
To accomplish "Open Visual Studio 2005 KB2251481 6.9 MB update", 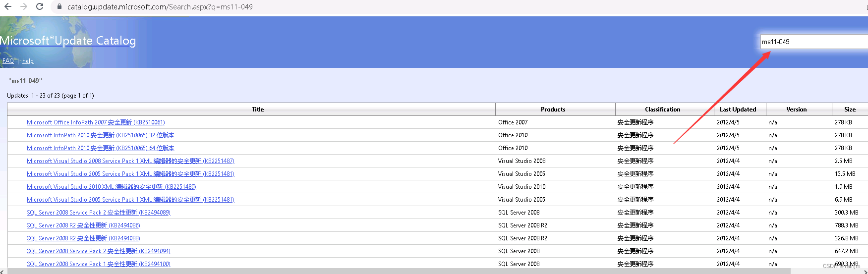I will 130,200.
